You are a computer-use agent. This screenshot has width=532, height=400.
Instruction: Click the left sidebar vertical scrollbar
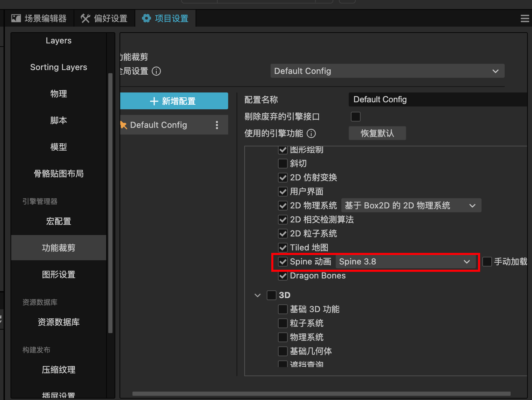tap(110, 203)
